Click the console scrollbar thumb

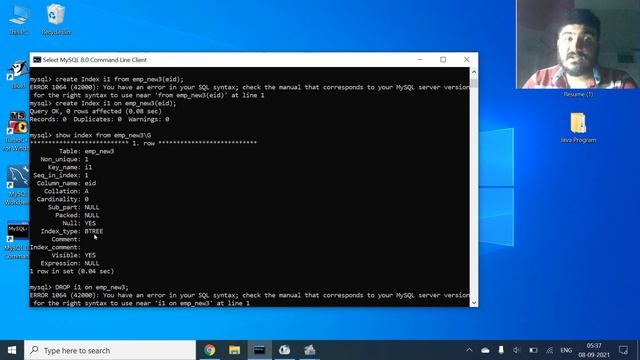pos(474,83)
